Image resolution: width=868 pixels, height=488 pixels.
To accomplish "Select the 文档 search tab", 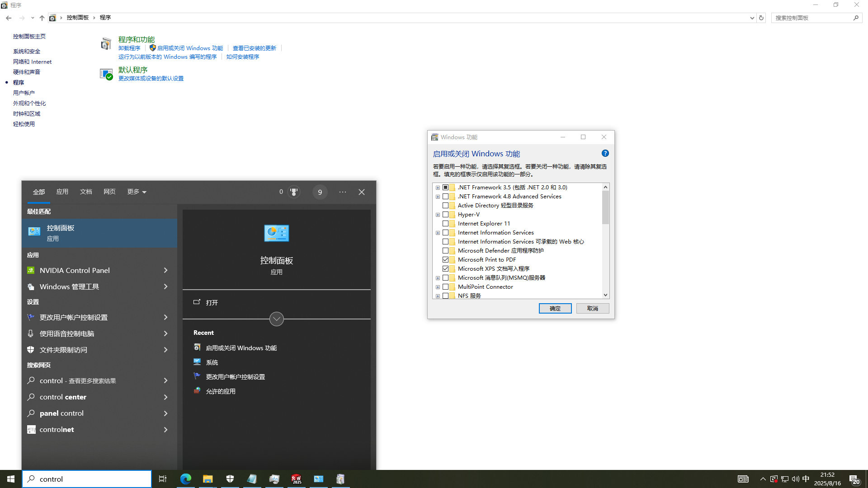I will (86, 192).
